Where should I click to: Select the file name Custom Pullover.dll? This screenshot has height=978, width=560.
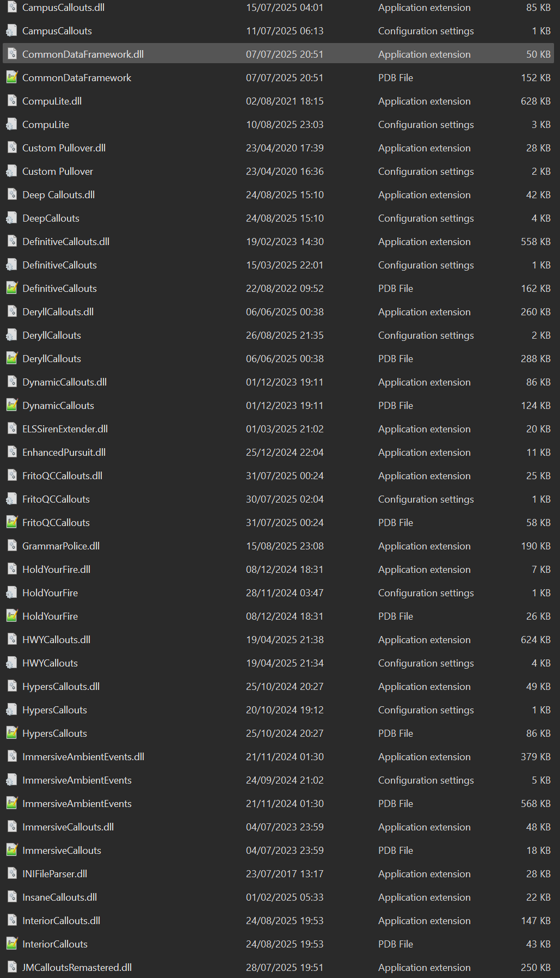[x=64, y=148]
